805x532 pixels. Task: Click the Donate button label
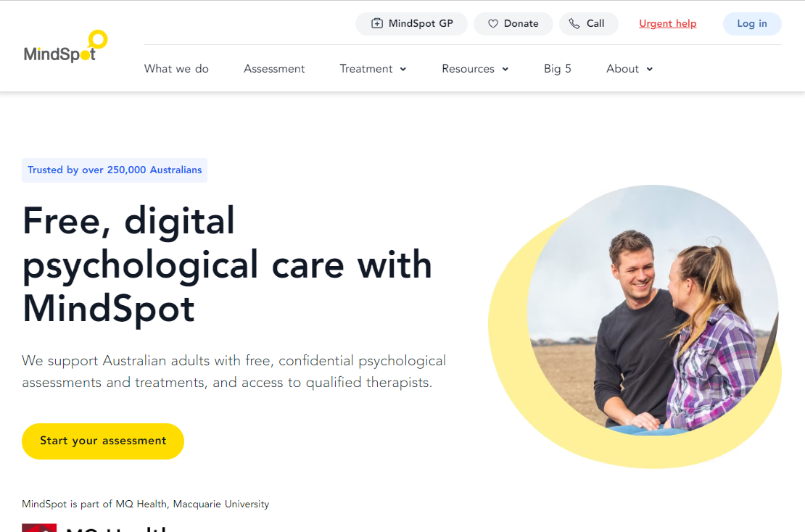click(521, 24)
